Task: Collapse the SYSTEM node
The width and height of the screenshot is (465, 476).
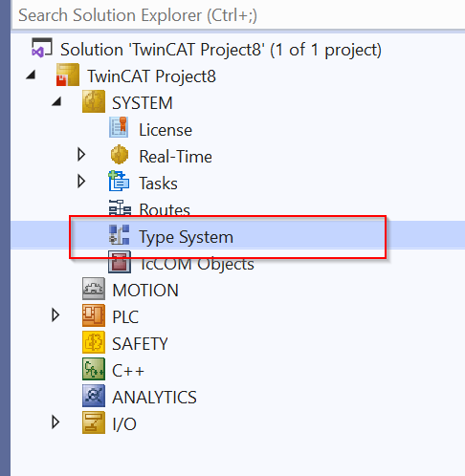Action: pos(56,102)
